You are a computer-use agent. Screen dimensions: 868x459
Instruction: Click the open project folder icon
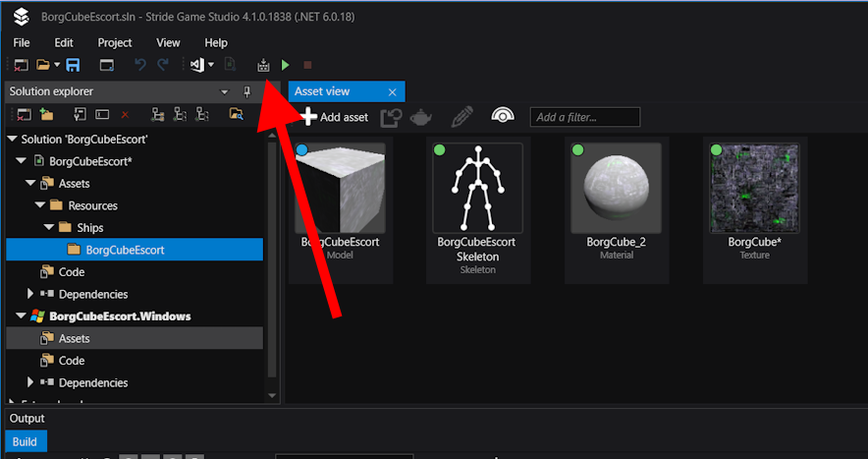[x=43, y=65]
